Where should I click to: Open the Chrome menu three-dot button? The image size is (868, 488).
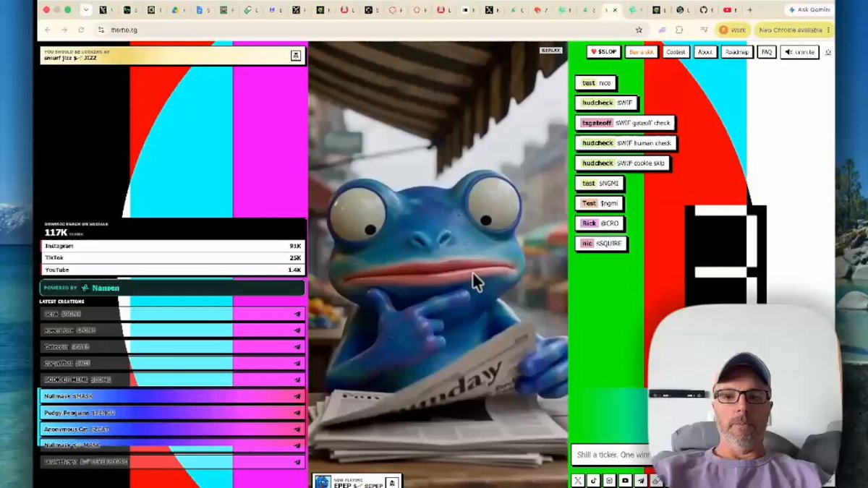(829, 30)
